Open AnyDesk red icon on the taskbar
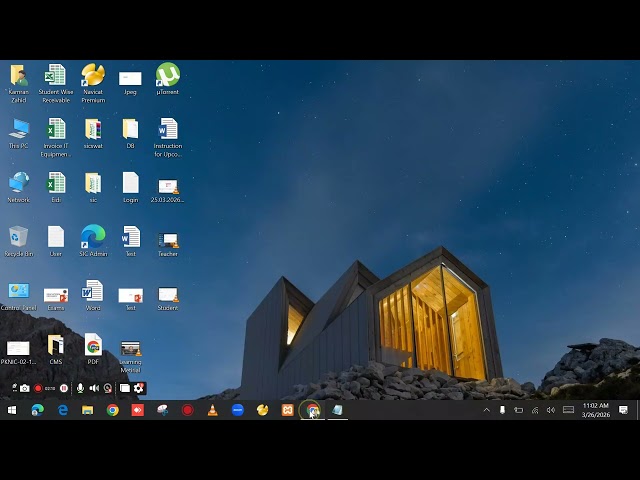The width and height of the screenshot is (640, 480). tap(138, 410)
